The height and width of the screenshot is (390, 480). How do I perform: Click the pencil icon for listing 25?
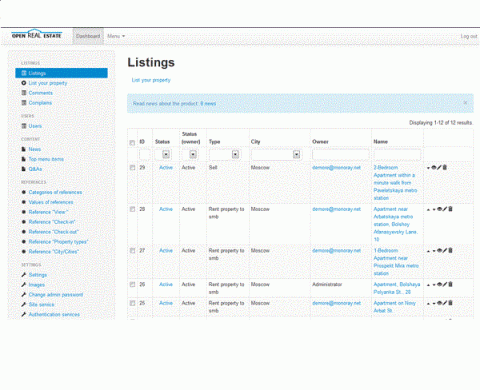[445, 303]
